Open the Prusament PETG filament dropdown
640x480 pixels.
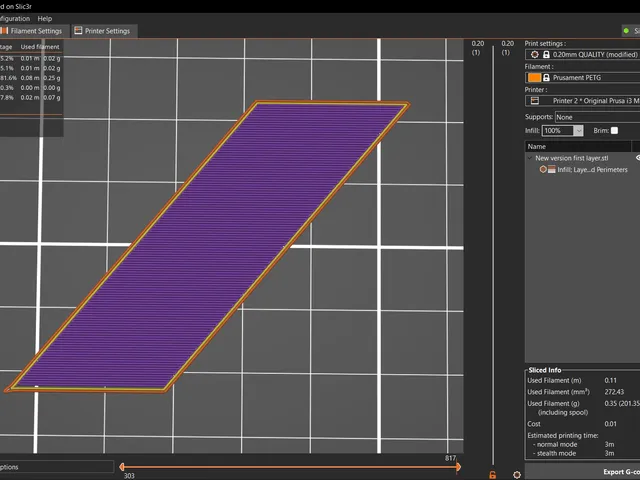tap(582, 78)
